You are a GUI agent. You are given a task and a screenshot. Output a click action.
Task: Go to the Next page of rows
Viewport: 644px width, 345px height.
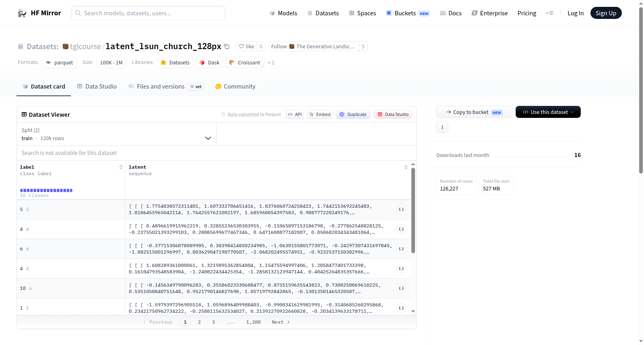pyautogui.click(x=281, y=322)
